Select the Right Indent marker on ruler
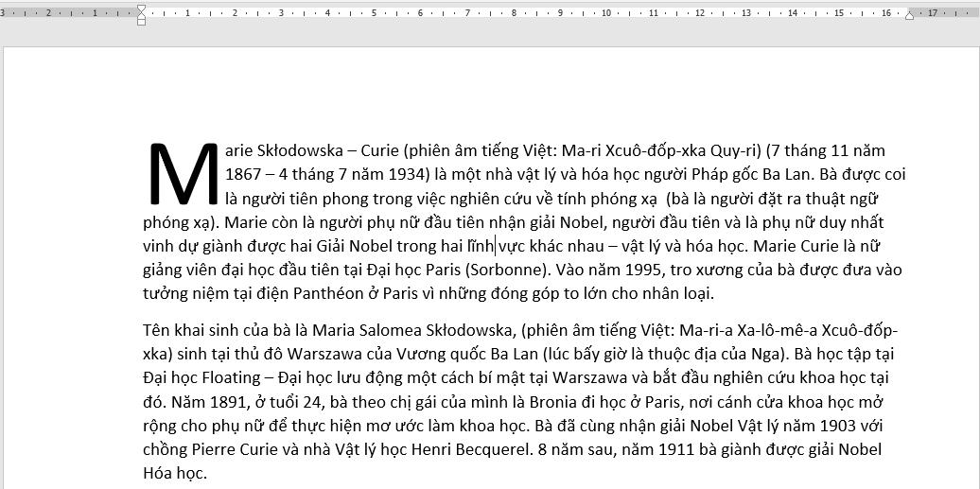This screenshot has width=980, height=489. 909,16
